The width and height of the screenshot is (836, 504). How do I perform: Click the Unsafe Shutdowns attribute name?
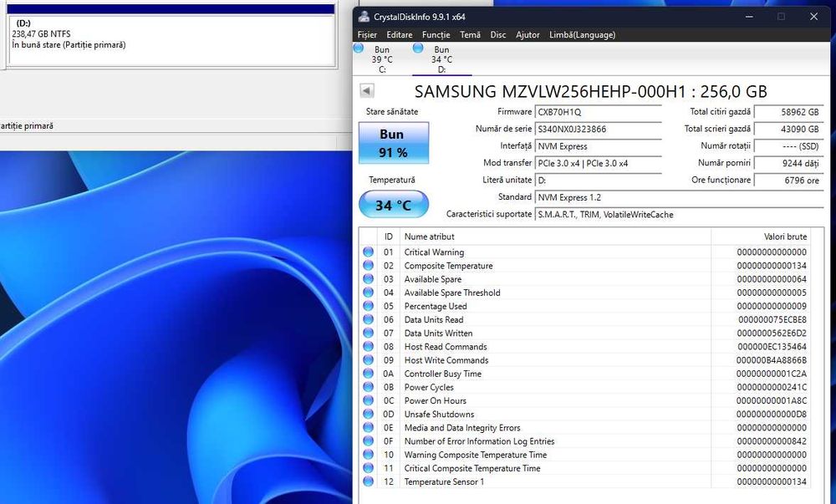(439, 414)
